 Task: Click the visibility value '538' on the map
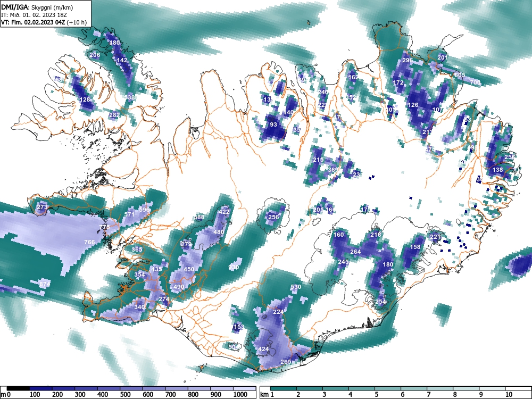tap(129, 97)
